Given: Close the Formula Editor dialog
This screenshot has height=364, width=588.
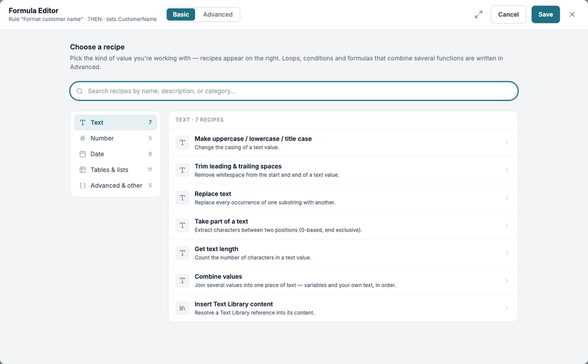Looking at the screenshot, I should coord(572,15).
